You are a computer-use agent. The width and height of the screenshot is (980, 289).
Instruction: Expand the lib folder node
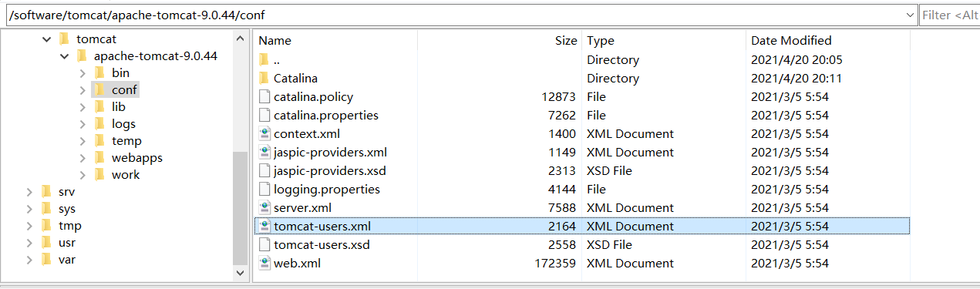point(83,107)
